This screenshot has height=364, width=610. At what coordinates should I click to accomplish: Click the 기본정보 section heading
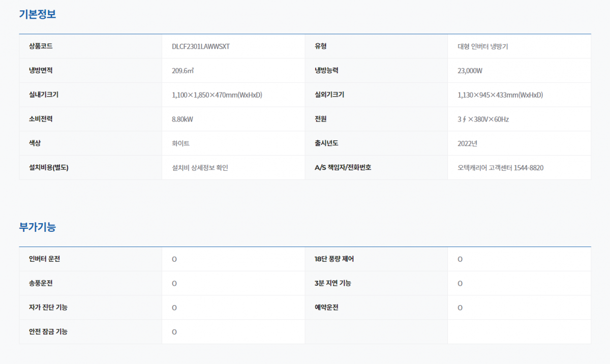pos(37,14)
